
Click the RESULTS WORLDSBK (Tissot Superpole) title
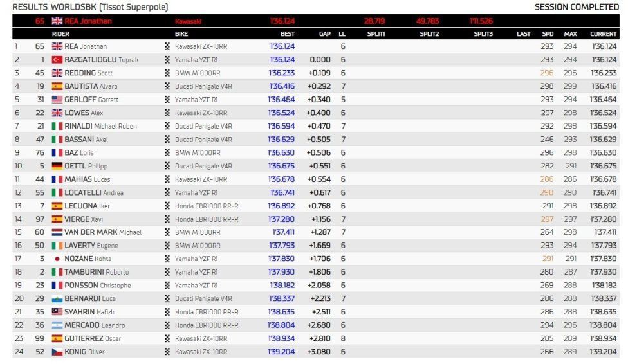tap(90, 7)
